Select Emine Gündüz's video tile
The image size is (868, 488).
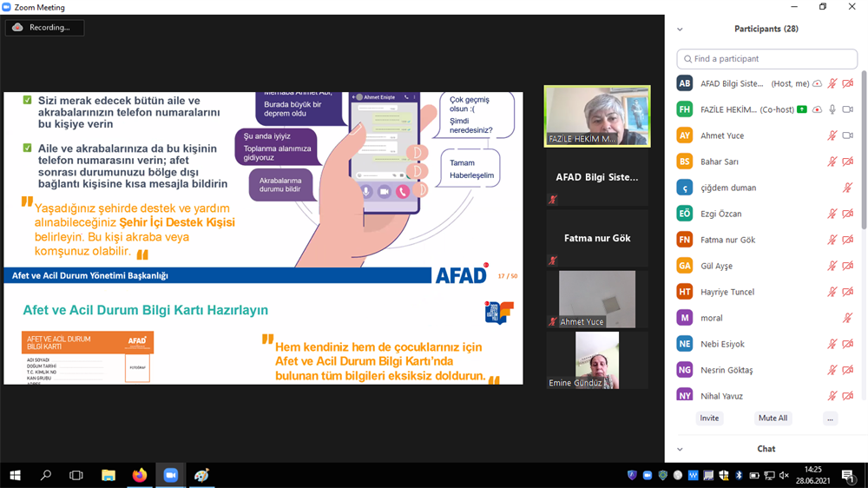pyautogui.click(x=597, y=360)
